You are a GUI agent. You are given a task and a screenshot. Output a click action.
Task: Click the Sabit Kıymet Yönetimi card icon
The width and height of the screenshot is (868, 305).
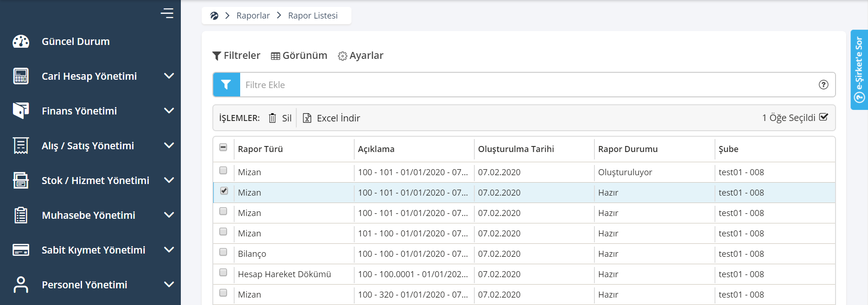click(21, 250)
